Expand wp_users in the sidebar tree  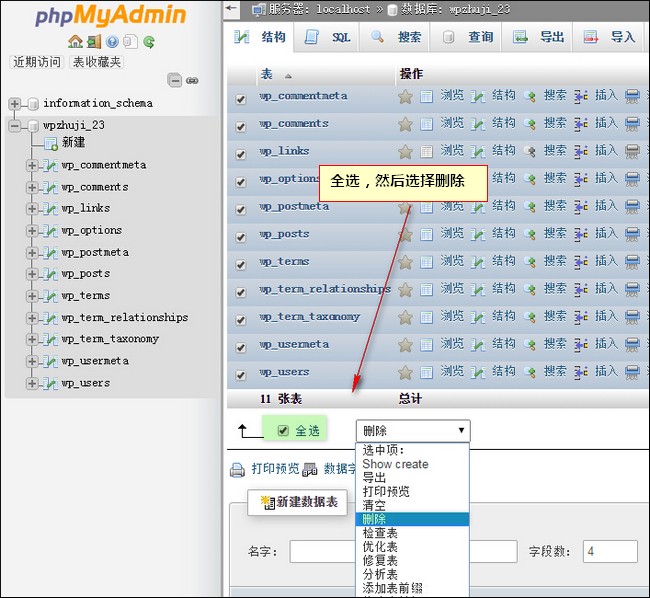click(32, 383)
